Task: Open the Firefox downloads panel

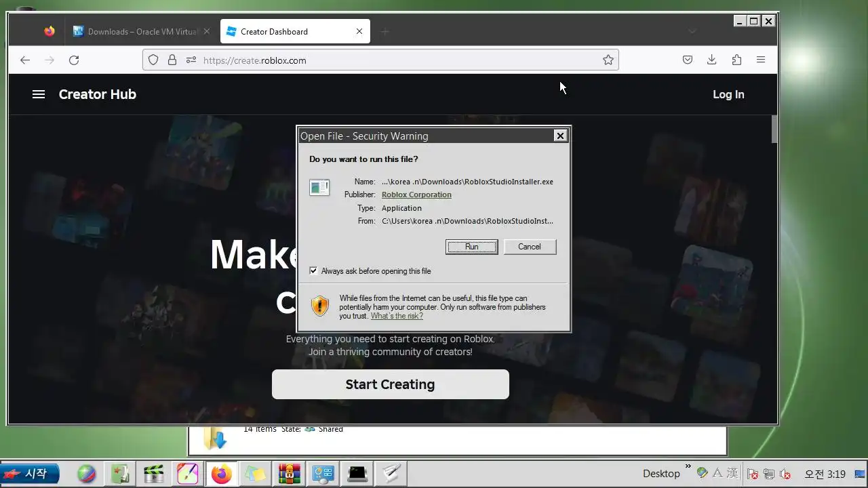Action: [x=711, y=60]
